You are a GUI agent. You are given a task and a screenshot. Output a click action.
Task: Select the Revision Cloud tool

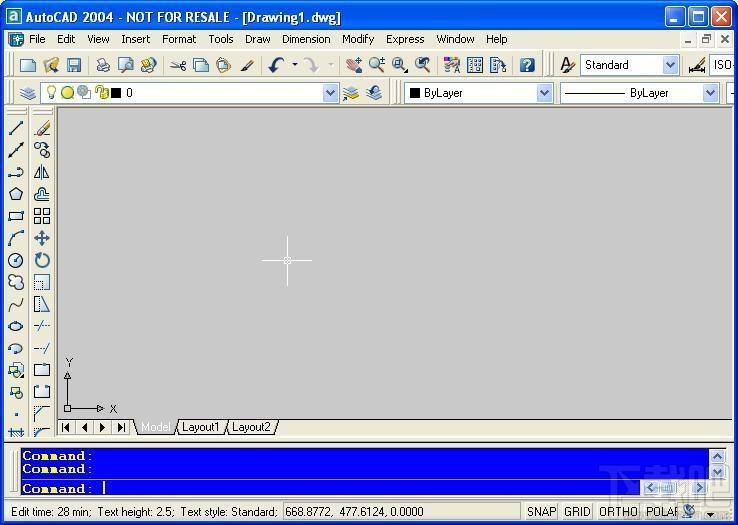pyautogui.click(x=16, y=282)
